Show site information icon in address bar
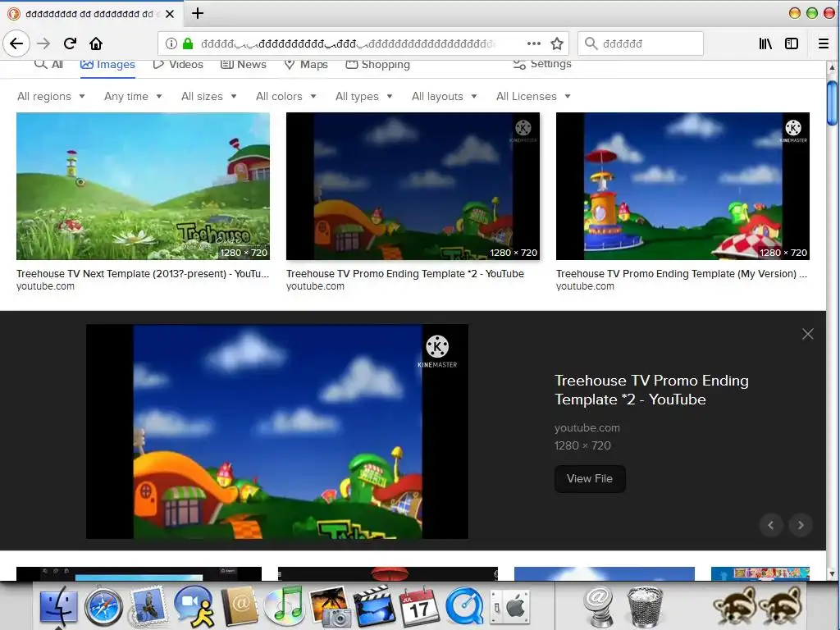 click(171, 43)
